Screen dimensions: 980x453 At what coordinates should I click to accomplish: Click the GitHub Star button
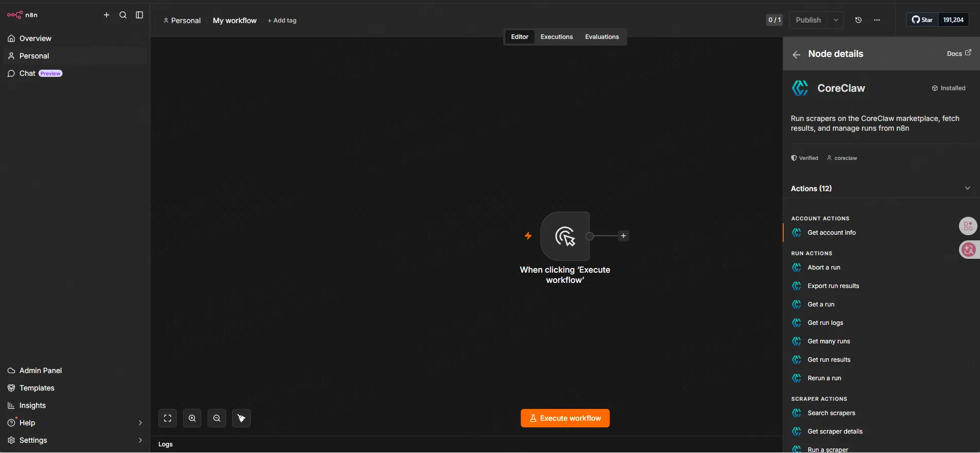(x=922, y=20)
